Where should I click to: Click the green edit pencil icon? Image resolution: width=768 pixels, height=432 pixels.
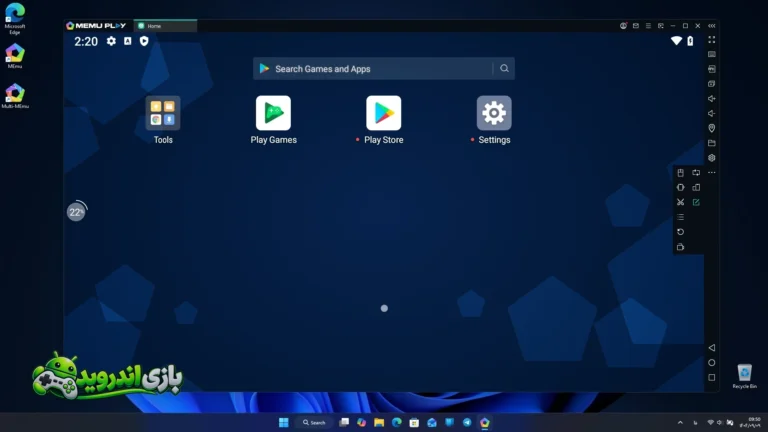pos(696,202)
